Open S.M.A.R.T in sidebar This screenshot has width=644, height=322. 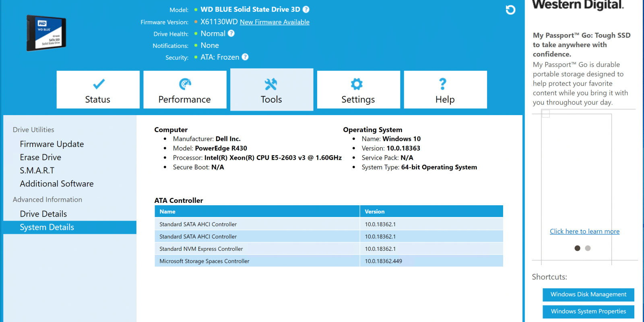[x=37, y=171]
